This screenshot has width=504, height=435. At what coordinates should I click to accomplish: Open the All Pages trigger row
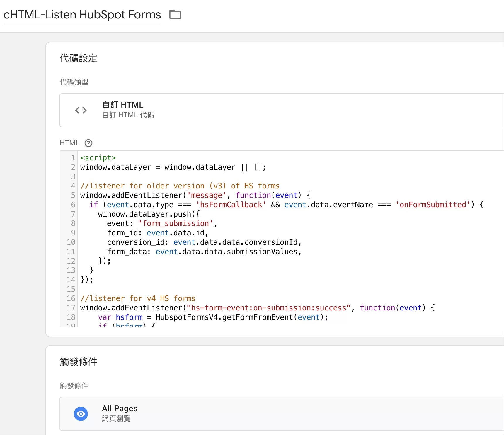[282, 414]
